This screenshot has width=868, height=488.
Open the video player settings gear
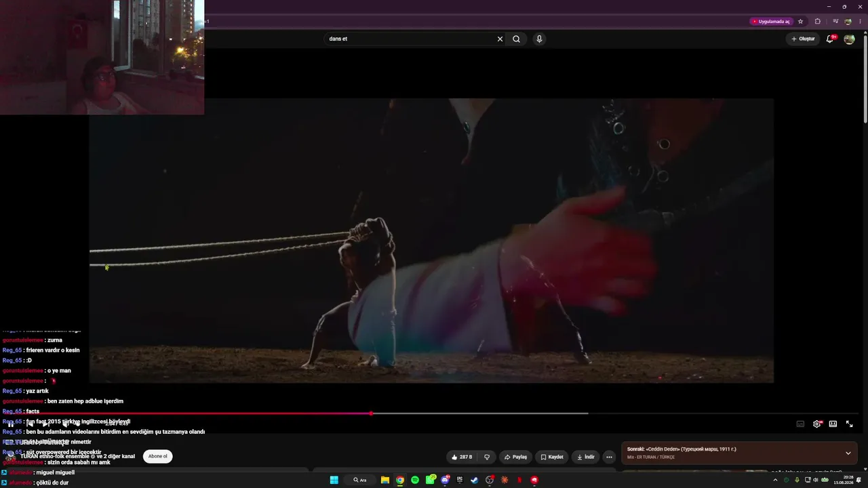[816, 424]
